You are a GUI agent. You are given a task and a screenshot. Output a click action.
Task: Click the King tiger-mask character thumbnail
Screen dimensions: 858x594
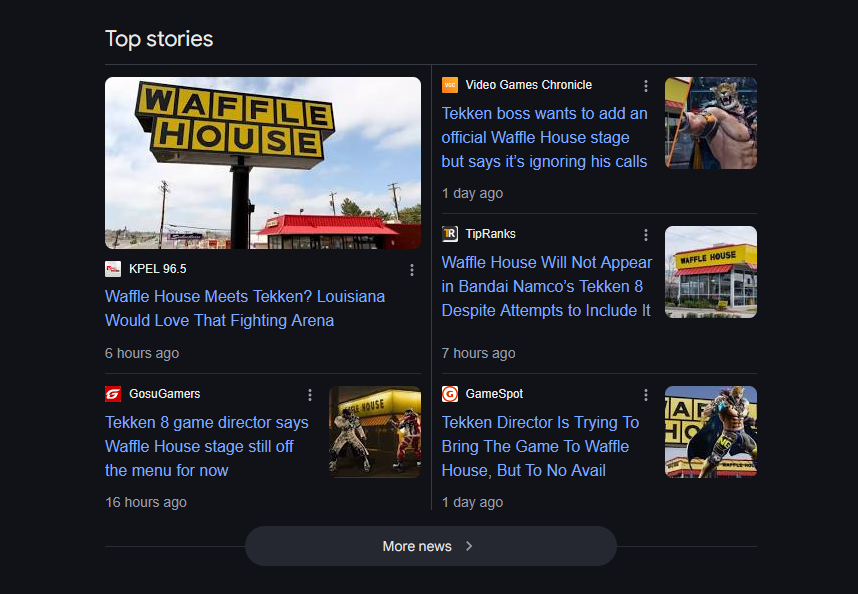point(711,123)
